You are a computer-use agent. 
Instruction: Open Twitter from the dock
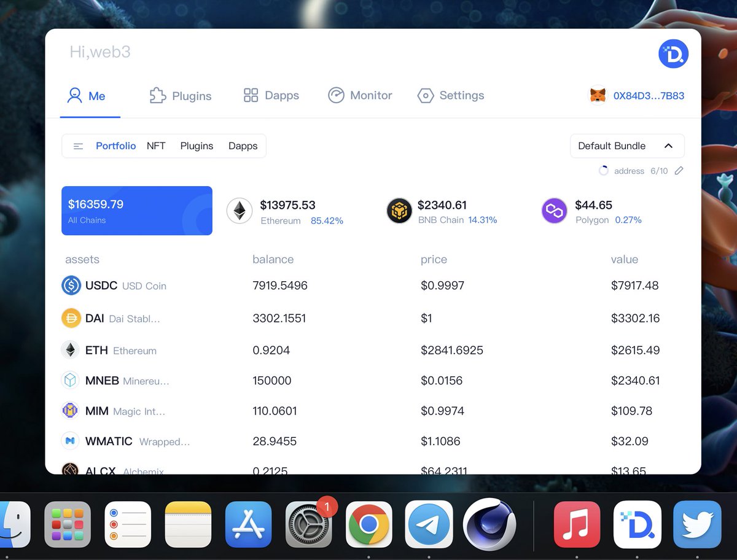tap(697, 524)
